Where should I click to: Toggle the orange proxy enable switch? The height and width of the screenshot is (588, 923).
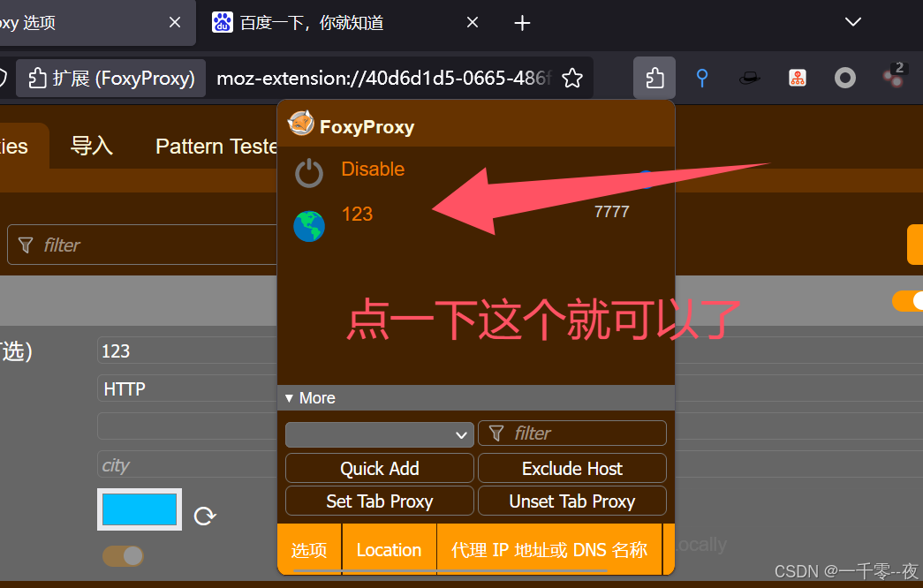(x=908, y=301)
